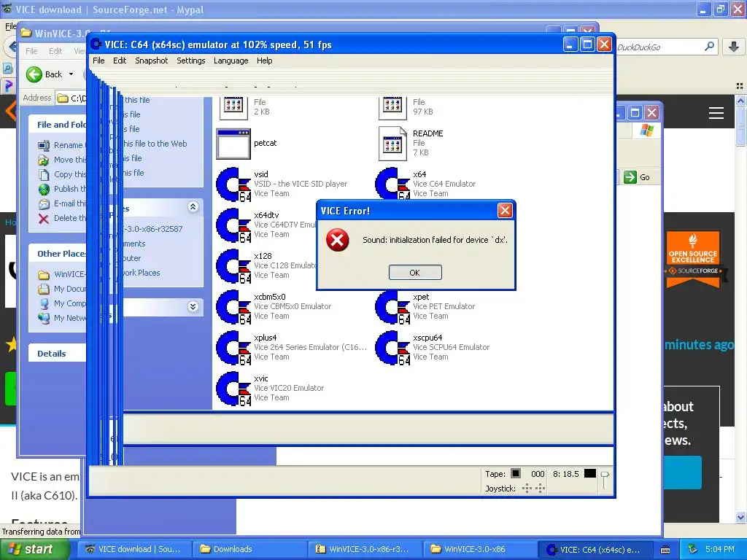Switch to WinVICE-3.0-x86 folder taskbar item
The height and width of the screenshot is (560, 747).
480,549
